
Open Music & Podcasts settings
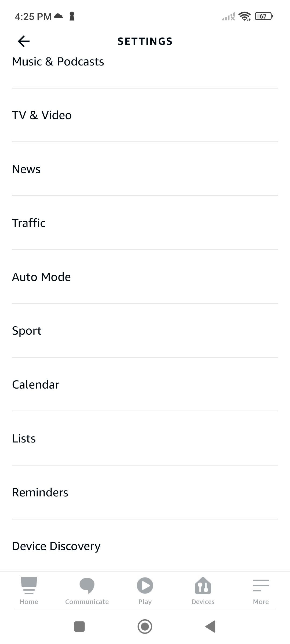58,62
